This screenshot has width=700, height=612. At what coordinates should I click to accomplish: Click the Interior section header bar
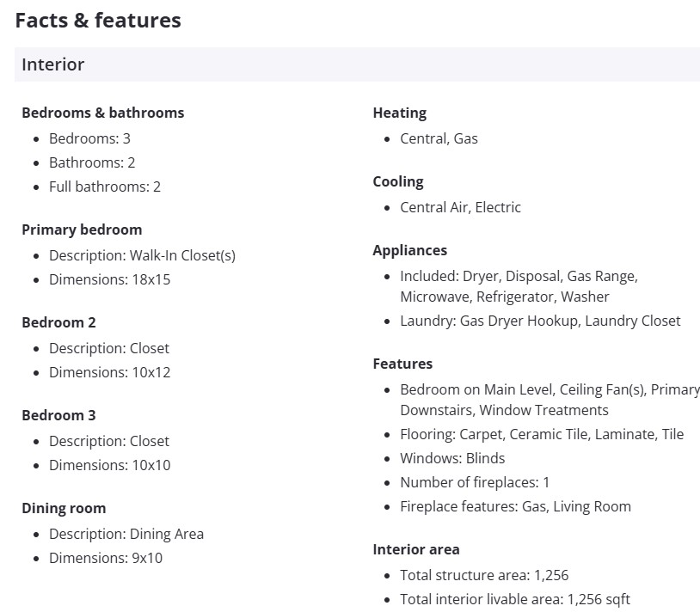click(x=357, y=64)
